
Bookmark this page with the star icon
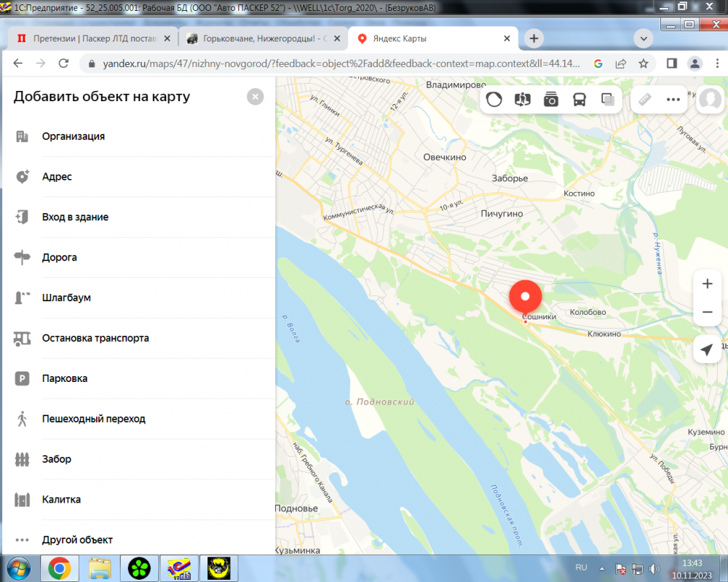pos(644,63)
